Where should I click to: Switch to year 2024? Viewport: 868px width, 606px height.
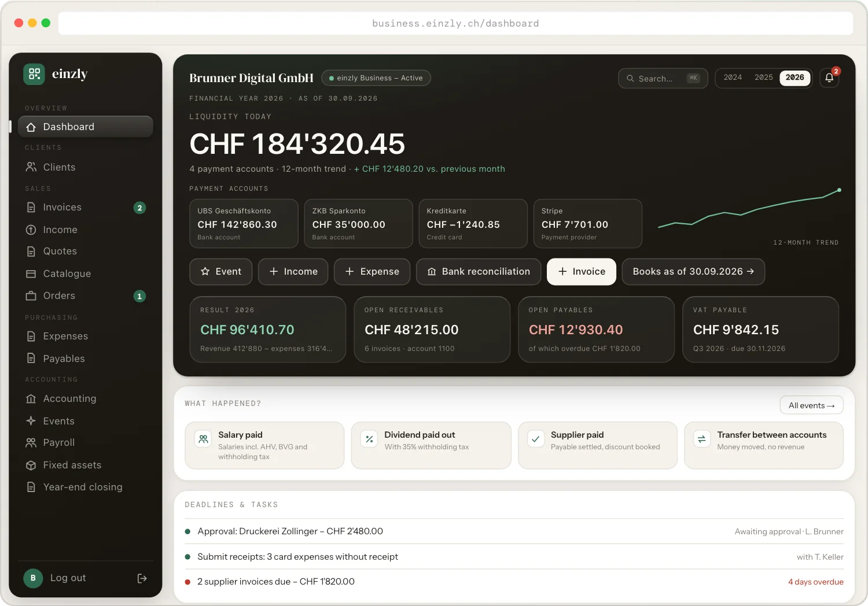[x=733, y=77]
